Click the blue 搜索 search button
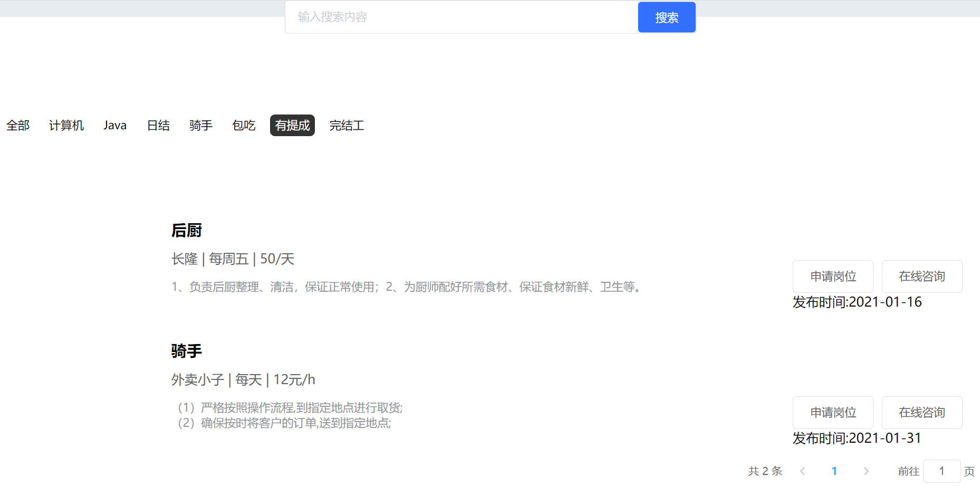 (667, 17)
